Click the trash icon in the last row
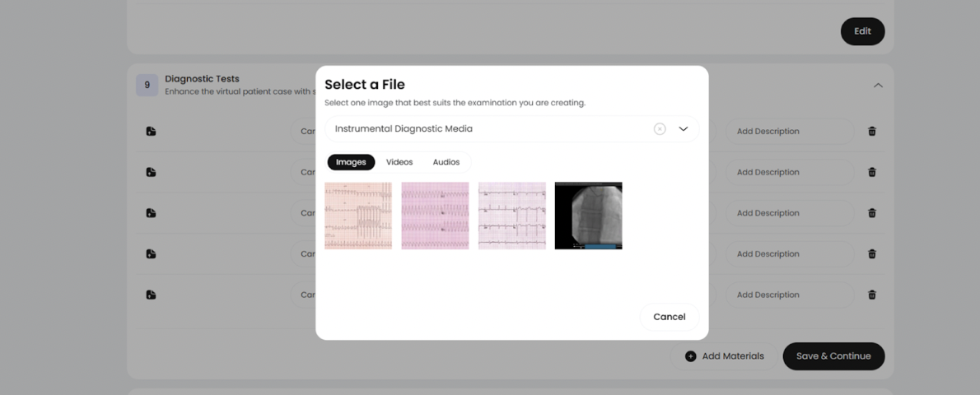Viewport: 980px width, 395px height. coord(872,295)
